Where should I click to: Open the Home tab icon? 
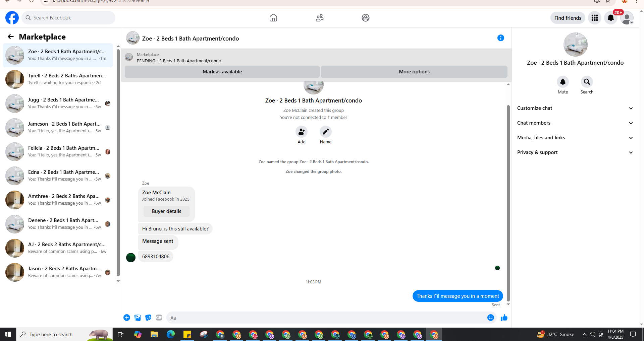click(x=273, y=18)
